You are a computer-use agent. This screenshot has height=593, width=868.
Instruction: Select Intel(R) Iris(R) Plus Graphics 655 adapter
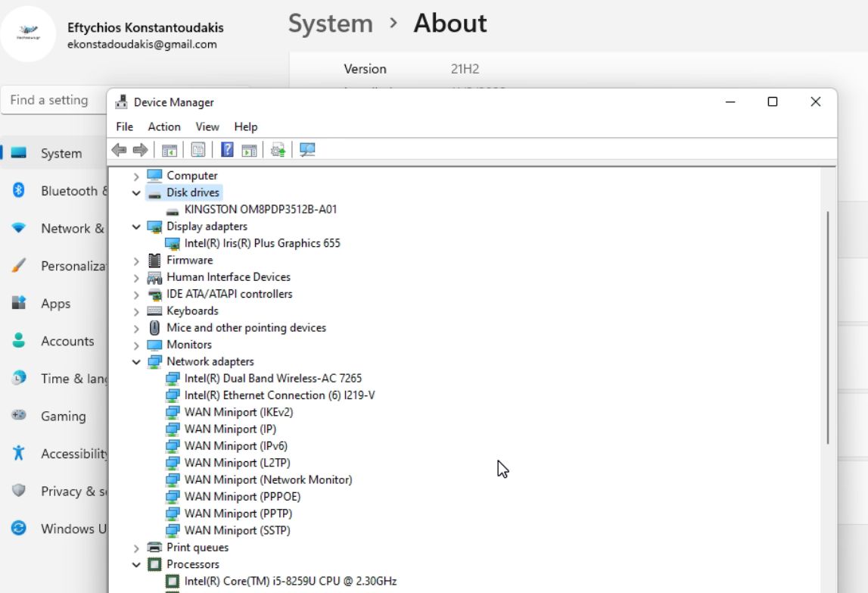(262, 243)
